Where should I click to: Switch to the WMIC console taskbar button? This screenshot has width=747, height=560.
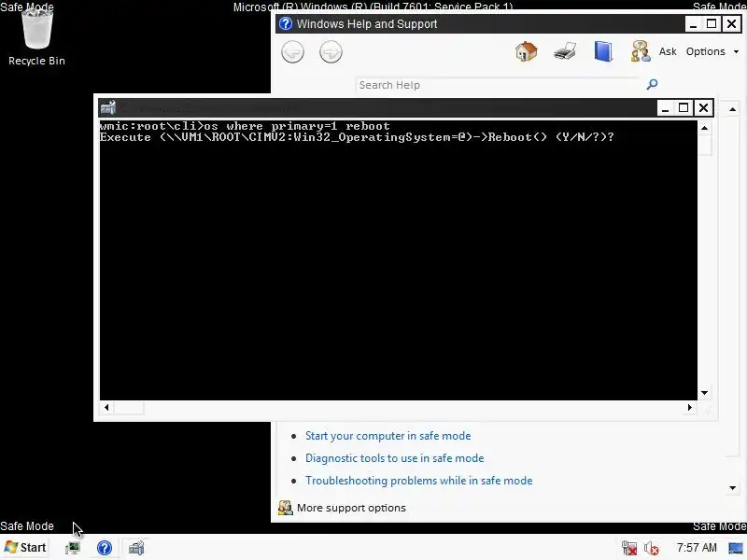(x=136, y=548)
